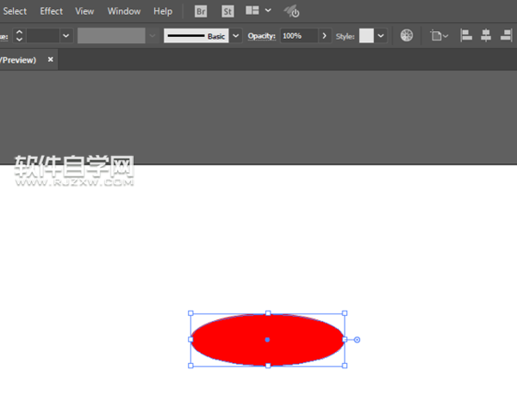Click the bottom-right bounding box handle
Screen dimensions: 517x420
click(345, 366)
